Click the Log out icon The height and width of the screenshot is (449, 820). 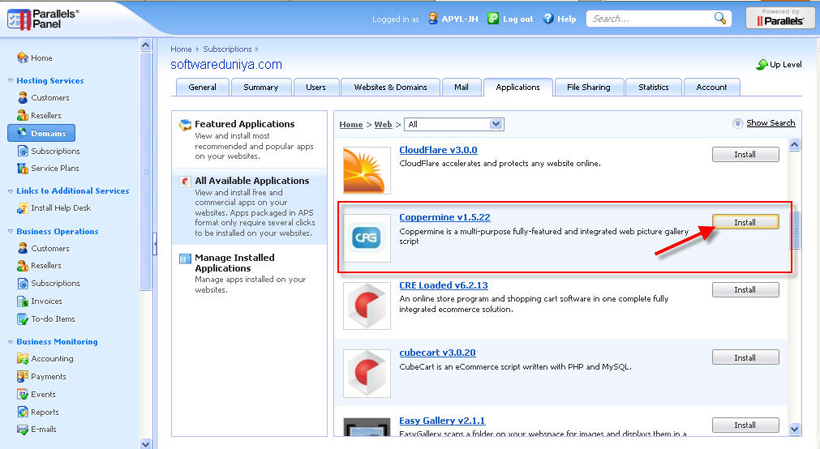point(493,18)
